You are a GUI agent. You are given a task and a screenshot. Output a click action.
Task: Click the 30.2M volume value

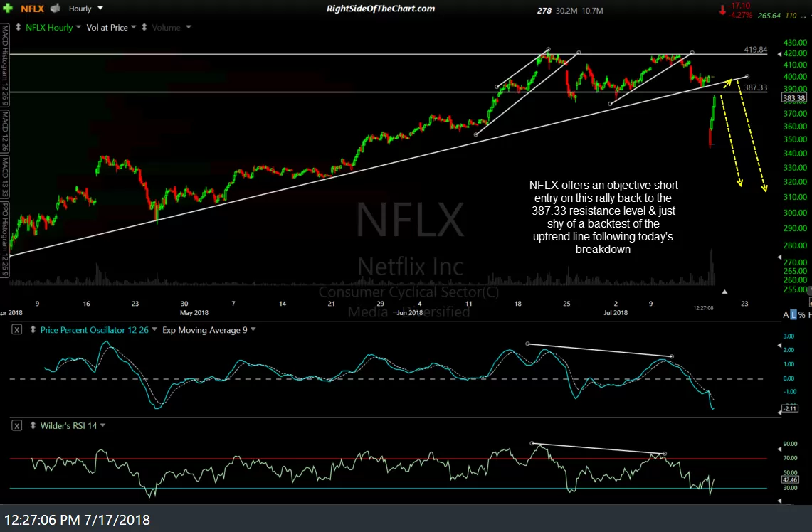[x=566, y=11]
